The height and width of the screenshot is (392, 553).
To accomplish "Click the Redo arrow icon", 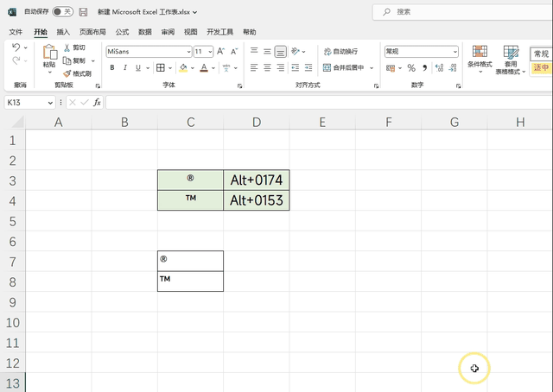I will point(16,60).
